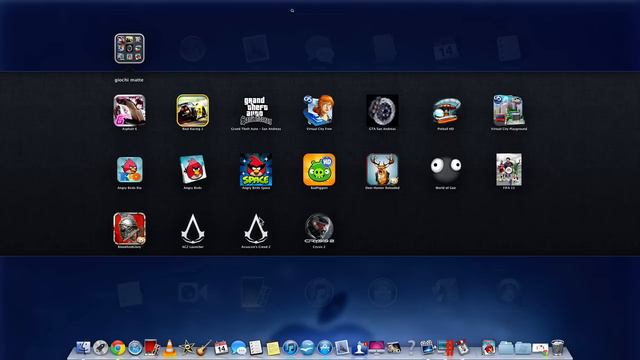
Task: Open Google Chrome from the Dock
Action: click(x=118, y=348)
